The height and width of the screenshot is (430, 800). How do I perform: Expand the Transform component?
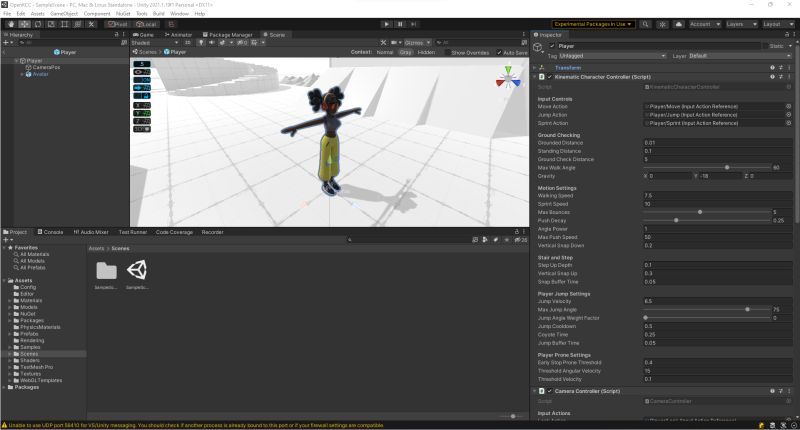[535, 68]
